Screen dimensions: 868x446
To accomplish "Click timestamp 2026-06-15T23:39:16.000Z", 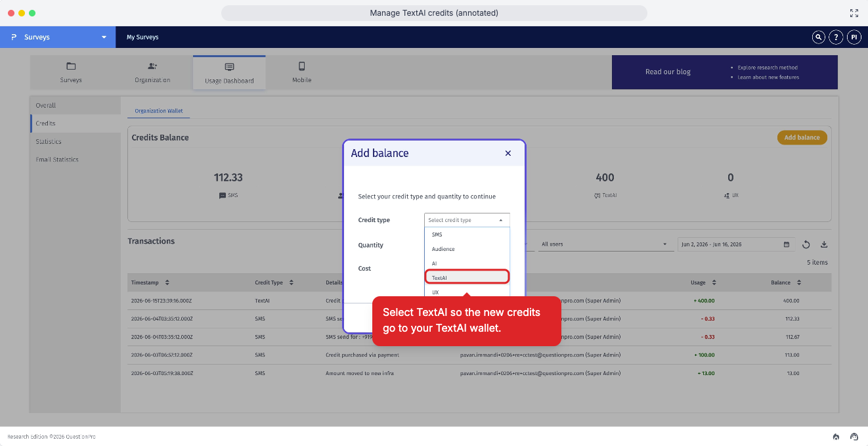I will 162,301.
